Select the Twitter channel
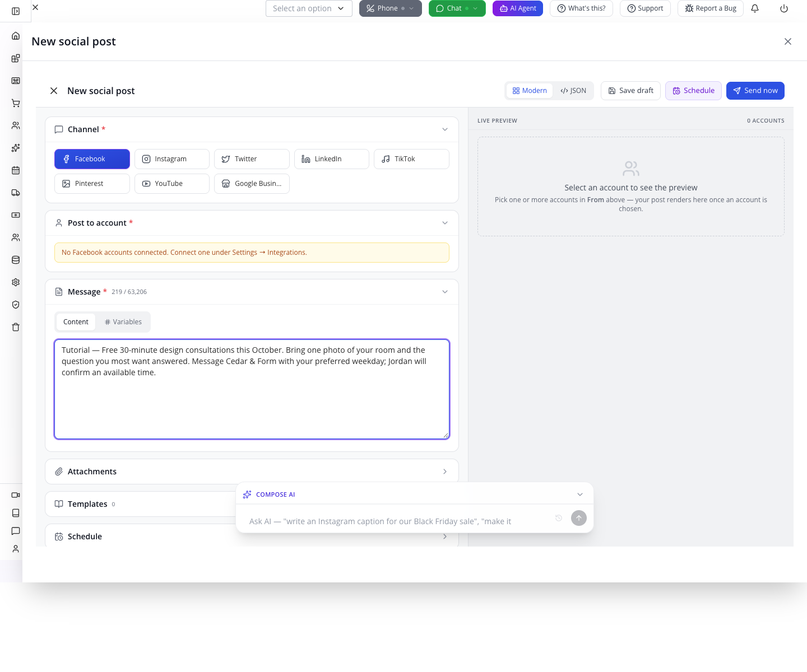Viewport: 807px width, 672px height. (252, 159)
